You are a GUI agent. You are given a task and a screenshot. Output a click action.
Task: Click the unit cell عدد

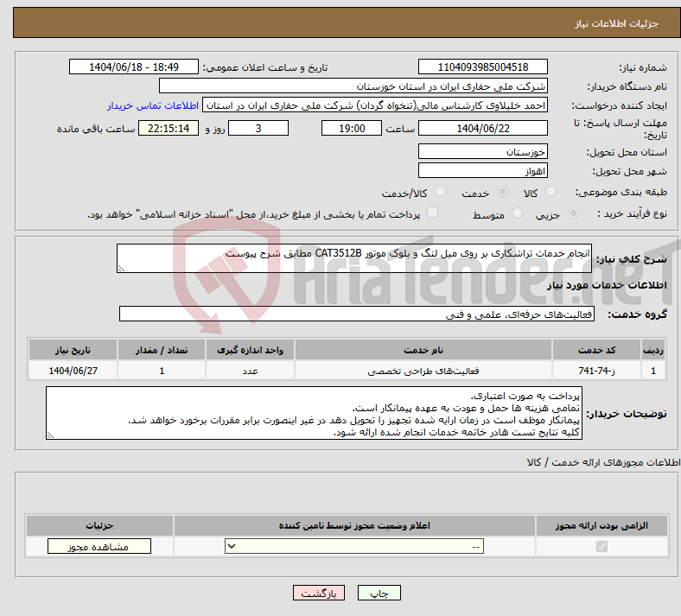(x=250, y=371)
